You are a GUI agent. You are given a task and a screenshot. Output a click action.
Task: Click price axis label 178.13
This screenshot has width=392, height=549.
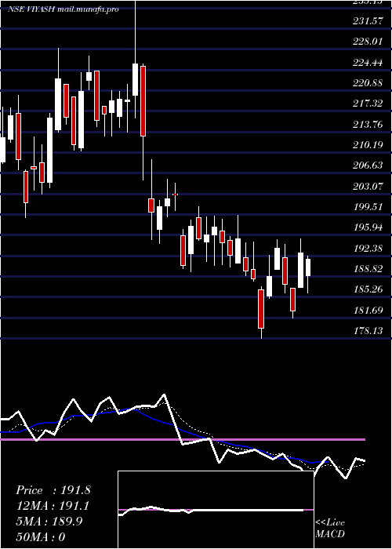pyautogui.click(x=368, y=330)
